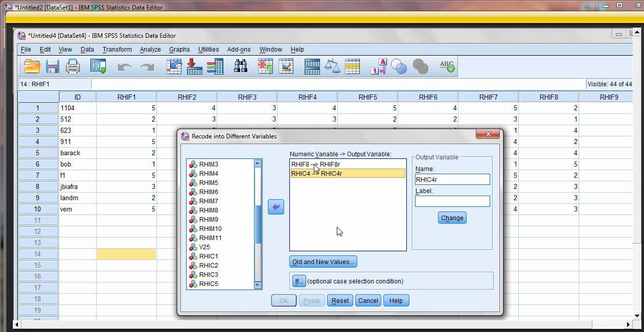
Task: Open the File menu
Action: (26, 50)
